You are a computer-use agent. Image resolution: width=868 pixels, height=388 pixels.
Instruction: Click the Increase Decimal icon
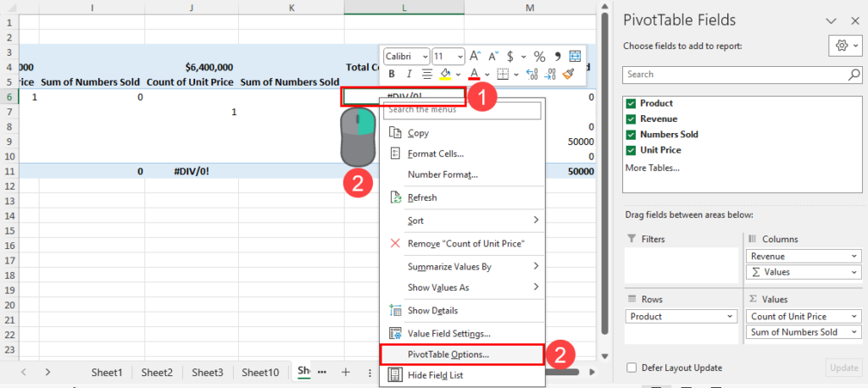(x=532, y=74)
